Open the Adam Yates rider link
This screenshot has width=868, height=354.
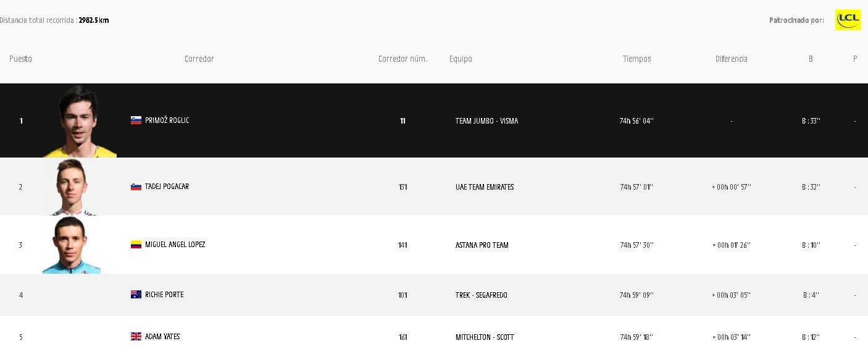(x=162, y=337)
